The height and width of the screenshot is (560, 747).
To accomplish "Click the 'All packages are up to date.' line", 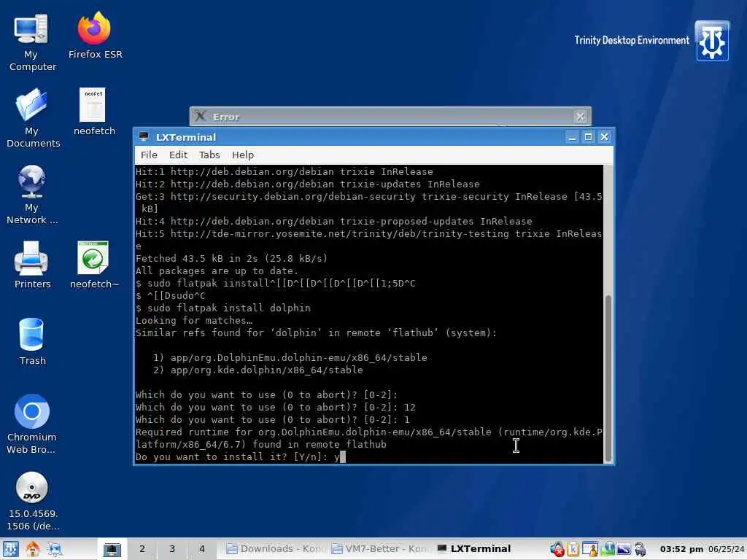I will point(217,271).
